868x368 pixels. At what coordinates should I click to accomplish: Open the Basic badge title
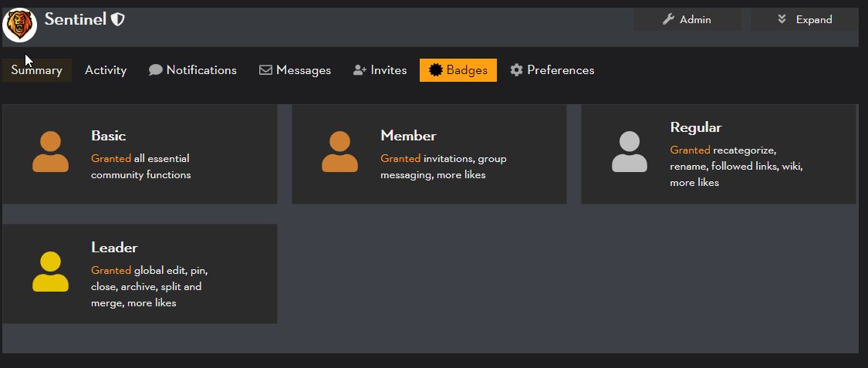[x=109, y=136]
